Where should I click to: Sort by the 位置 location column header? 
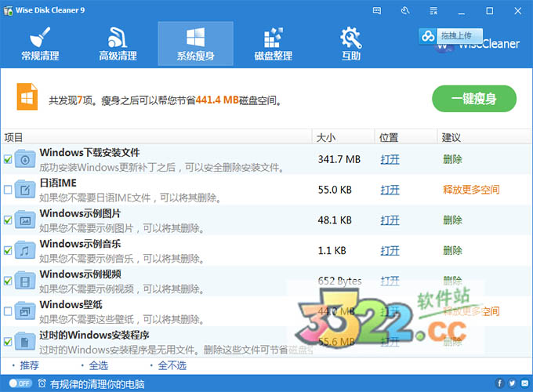coord(405,137)
